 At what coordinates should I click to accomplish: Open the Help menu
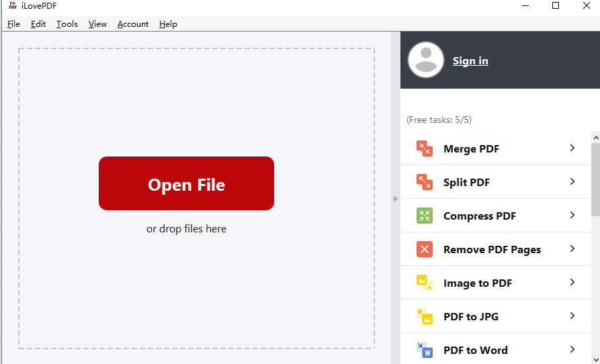click(168, 24)
